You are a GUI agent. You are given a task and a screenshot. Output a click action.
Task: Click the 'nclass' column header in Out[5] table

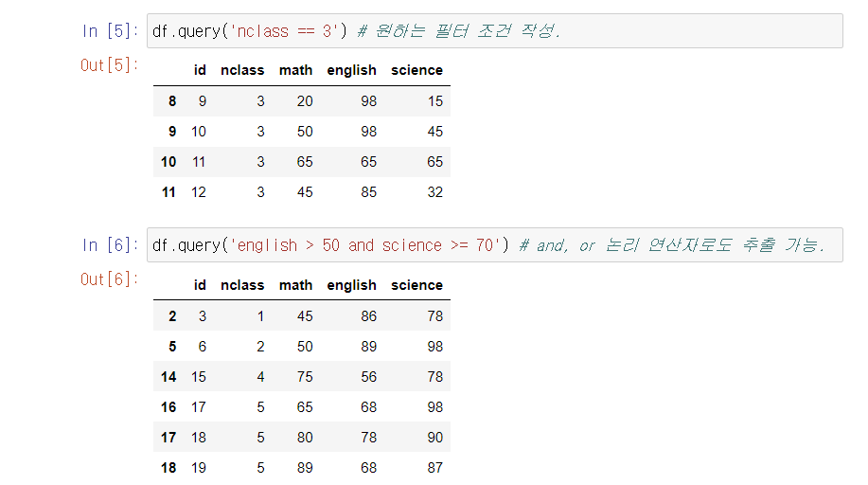click(242, 70)
